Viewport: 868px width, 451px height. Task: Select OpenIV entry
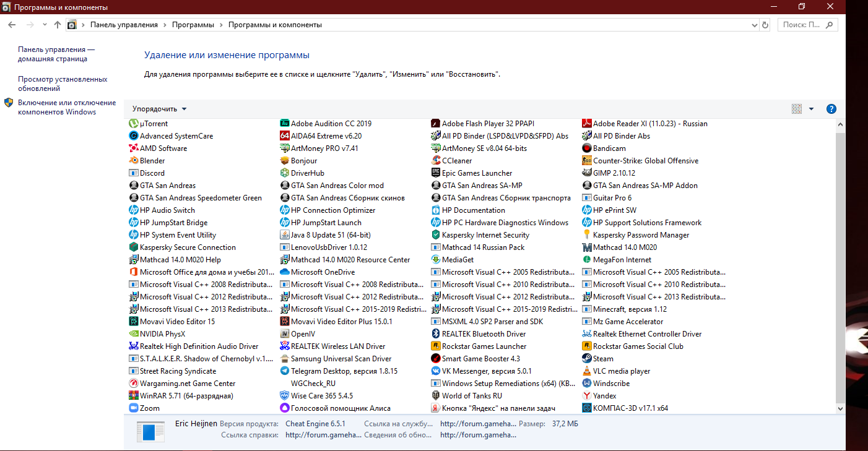[x=298, y=334]
